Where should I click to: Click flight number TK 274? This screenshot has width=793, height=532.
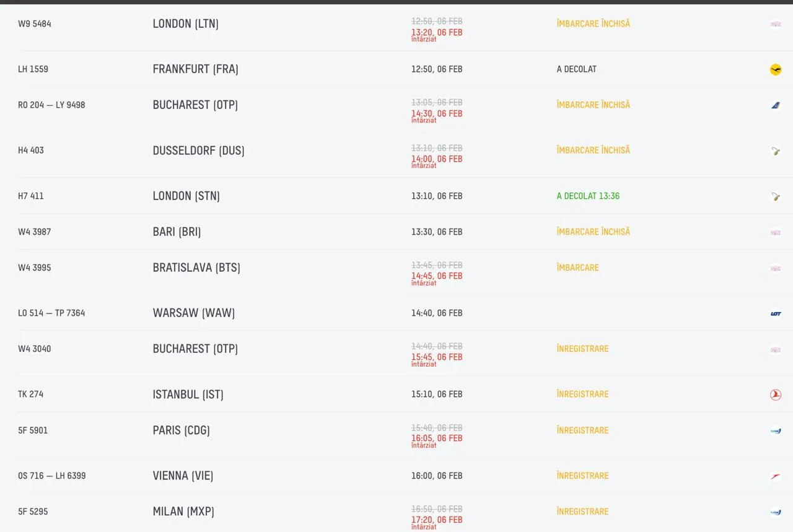pyautogui.click(x=31, y=395)
